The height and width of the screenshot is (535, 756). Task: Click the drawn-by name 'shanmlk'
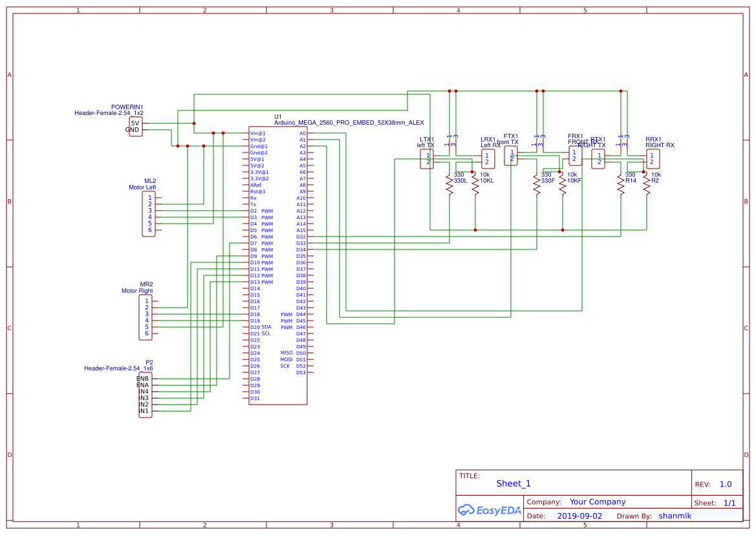point(675,516)
